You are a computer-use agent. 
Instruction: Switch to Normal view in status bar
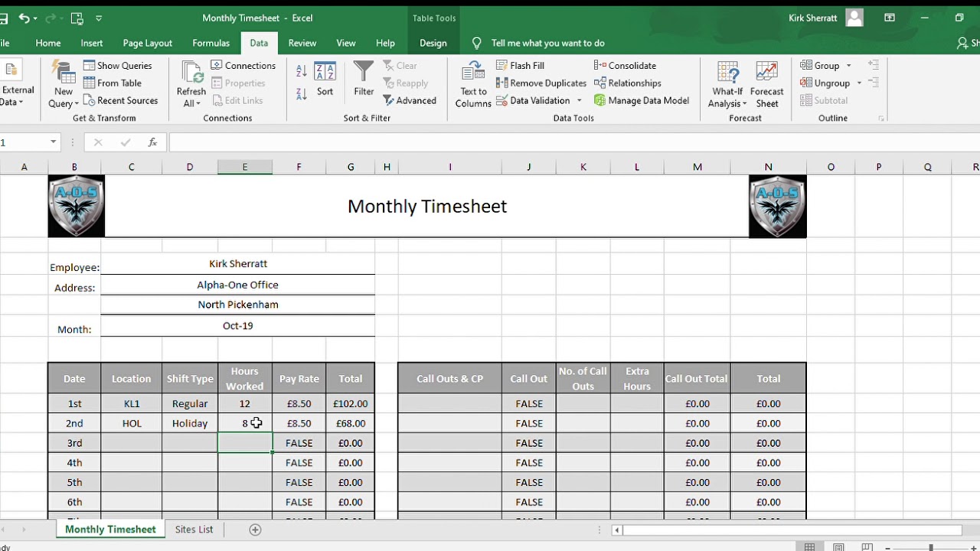[809, 547]
